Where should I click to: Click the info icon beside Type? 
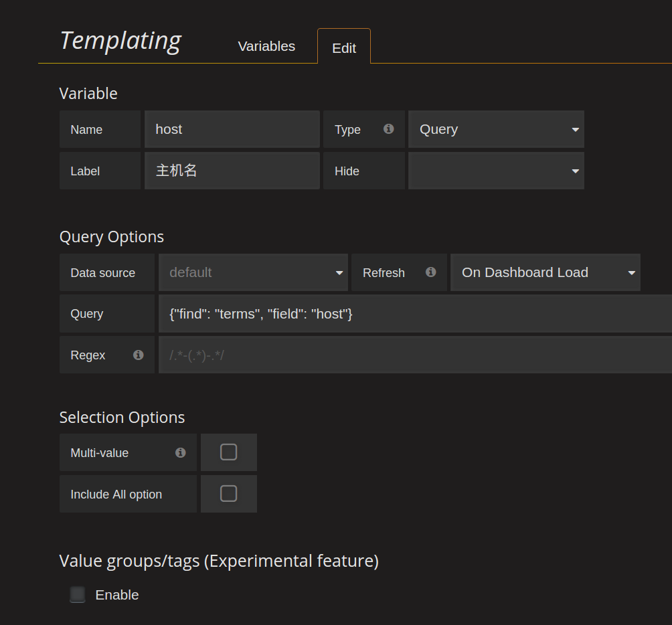(x=388, y=129)
